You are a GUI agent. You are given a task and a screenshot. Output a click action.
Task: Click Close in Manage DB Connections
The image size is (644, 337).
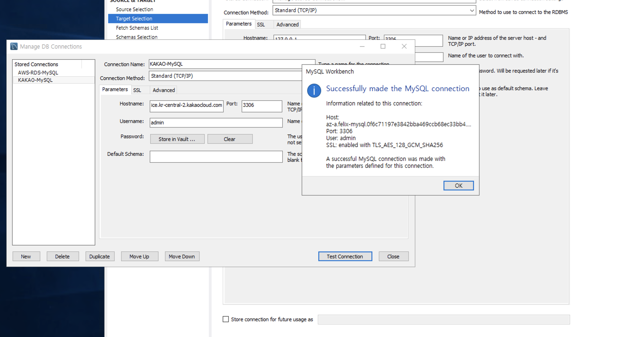[x=394, y=257]
